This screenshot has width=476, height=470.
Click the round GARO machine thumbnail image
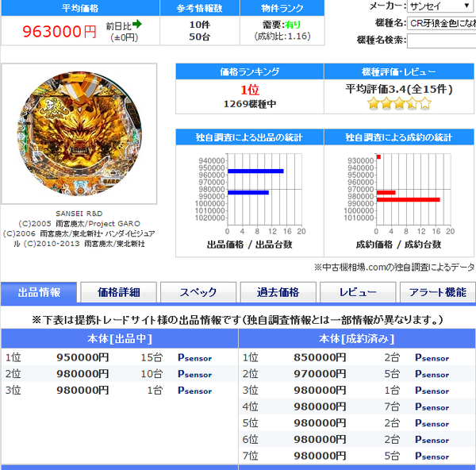(x=79, y=133)
